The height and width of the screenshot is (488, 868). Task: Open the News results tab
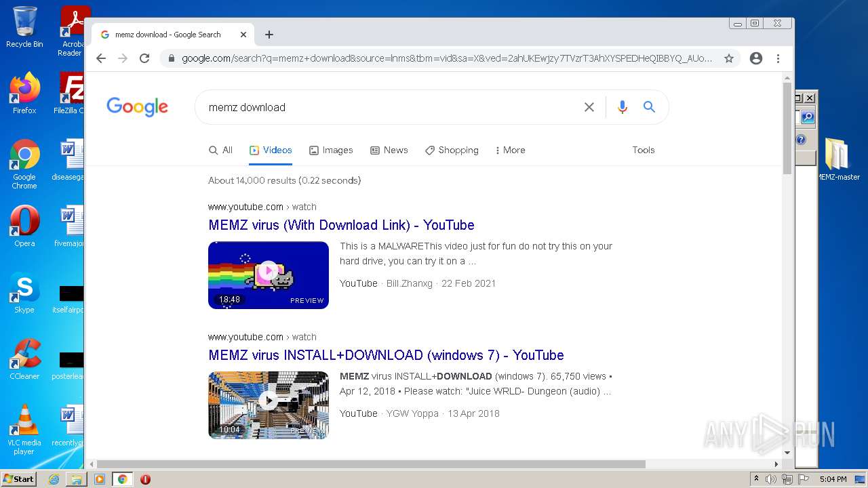389,150
